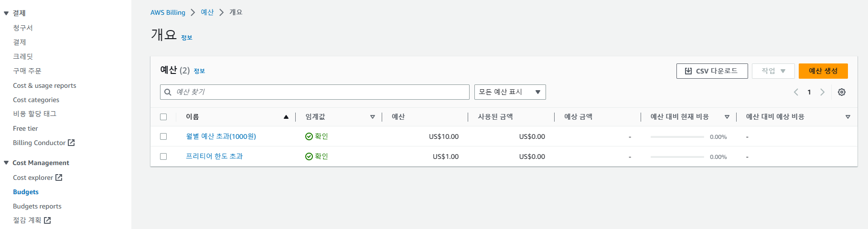Go to next page arrow
The width and height of the screenshot is (868, 229).
click(822, 92)
